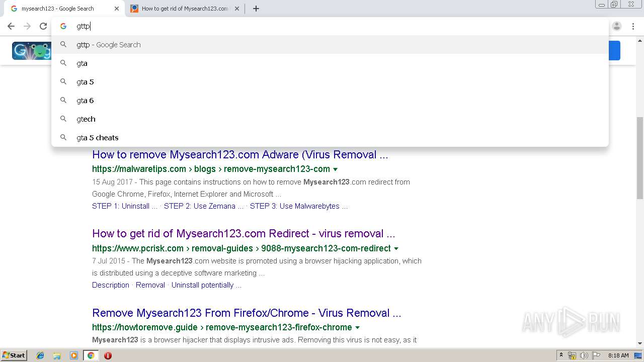
Task: Expand malwaretips.com result options arrow
Action: 336,169
